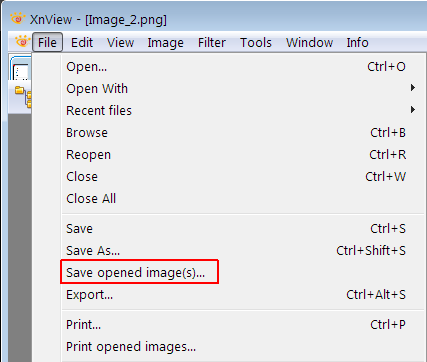427x362 pixels.
Task: Open the Window menu
Action: click(309, 43)
